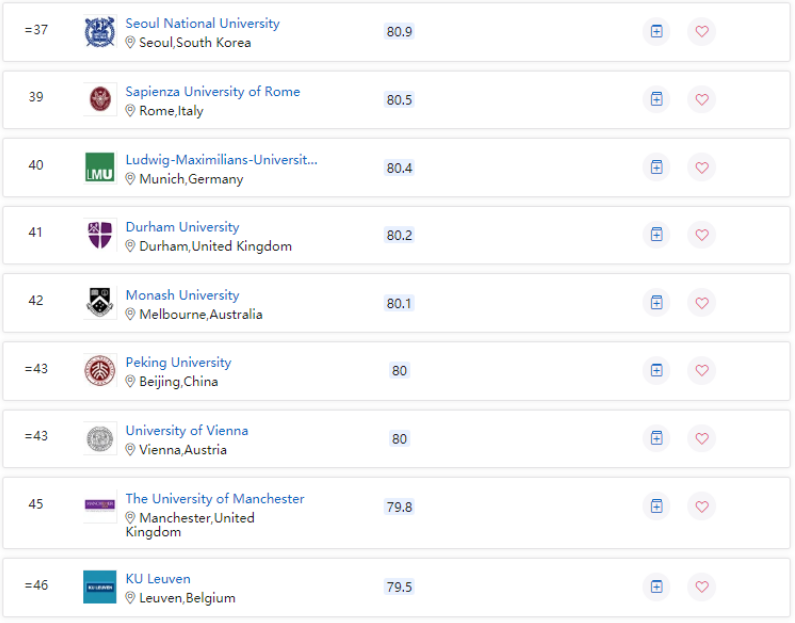Open the Durham University page link
The width and height of the screenshot is (795, 623).
182,227
